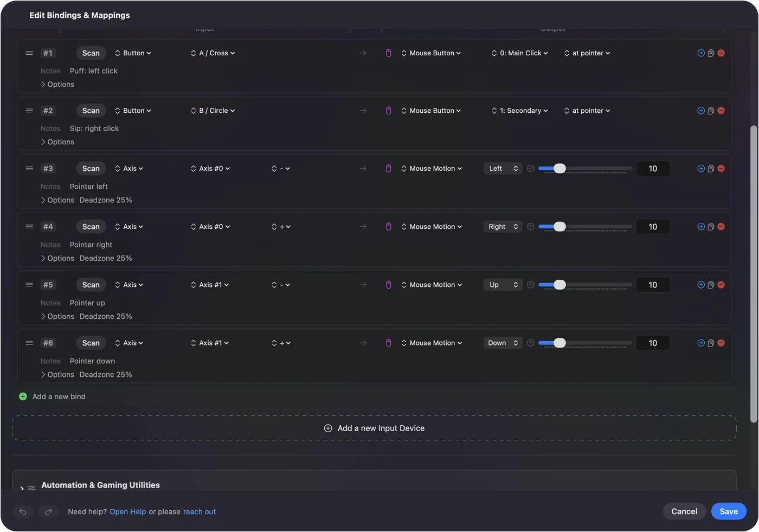Open the Mouse Motion dropdown in binding #6
The height and width of the screenshot is (532, 759).
coord(432,343)
